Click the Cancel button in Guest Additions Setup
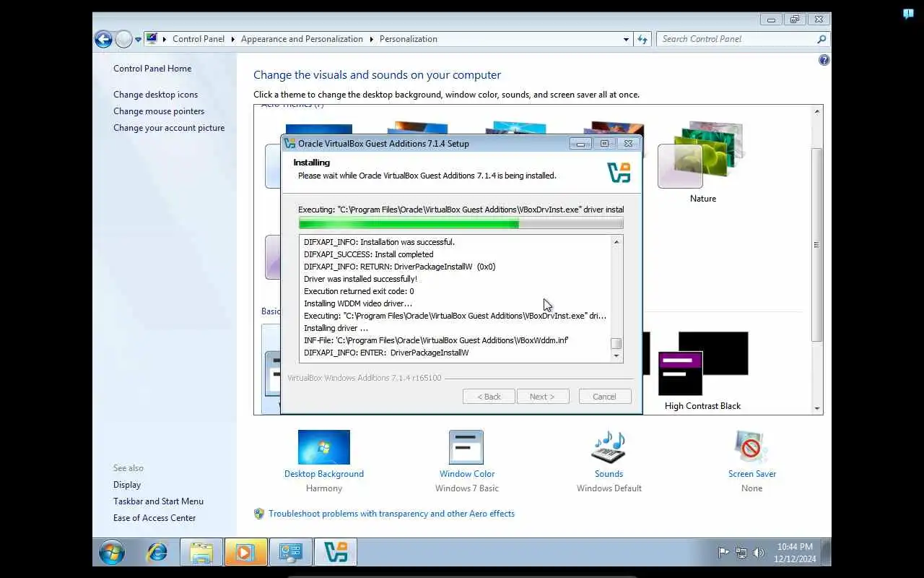The width and height of the screenshot is (924, 578). [605, 397]
